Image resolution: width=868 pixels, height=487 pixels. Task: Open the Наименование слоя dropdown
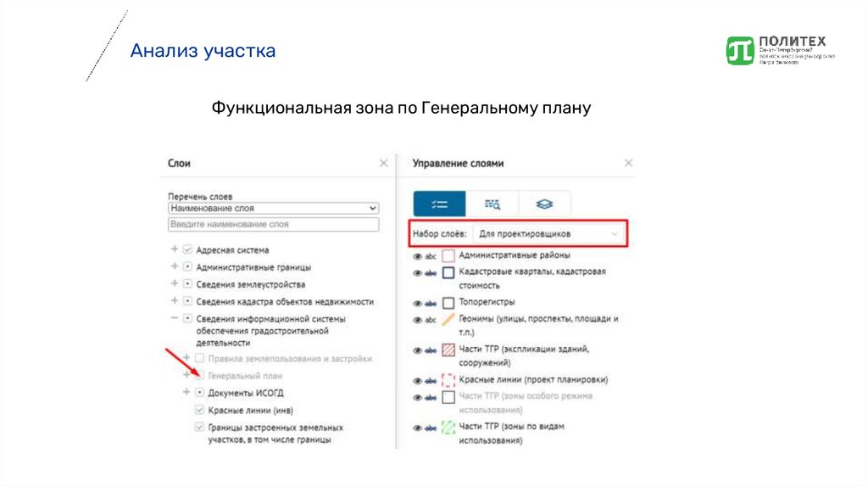click(274, 209)
